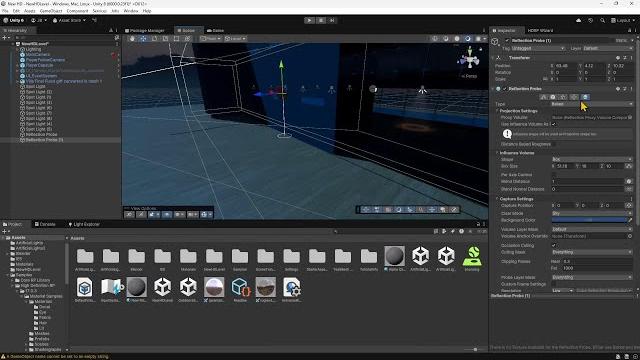
Task: Click the cloud services icon
Action: point(578,20)
